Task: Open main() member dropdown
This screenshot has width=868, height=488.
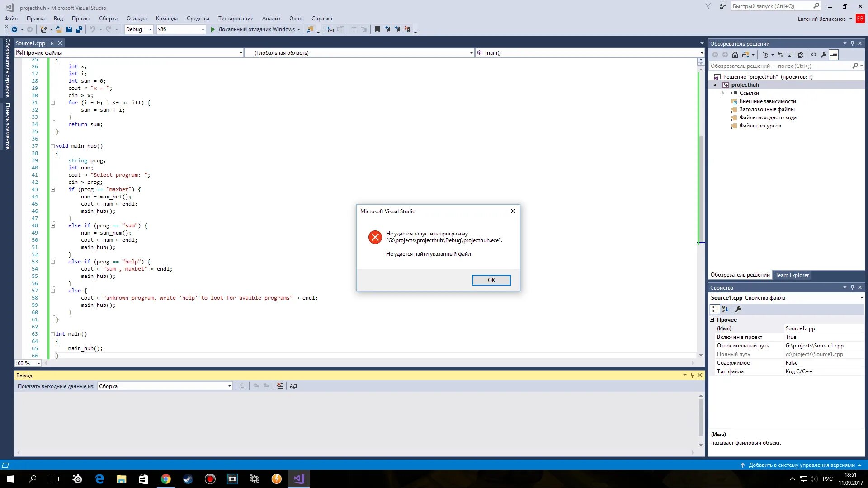Action: click(x=702, y=53)
